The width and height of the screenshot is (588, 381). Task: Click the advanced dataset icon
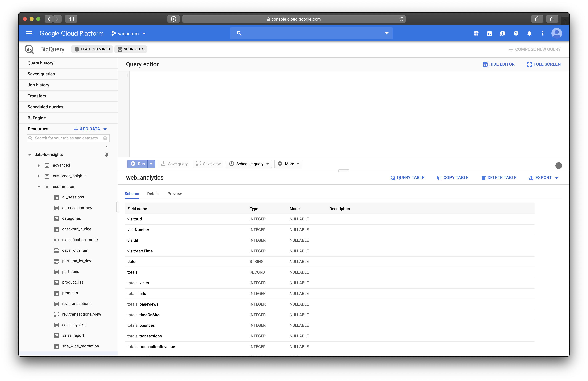coord(47,165)
